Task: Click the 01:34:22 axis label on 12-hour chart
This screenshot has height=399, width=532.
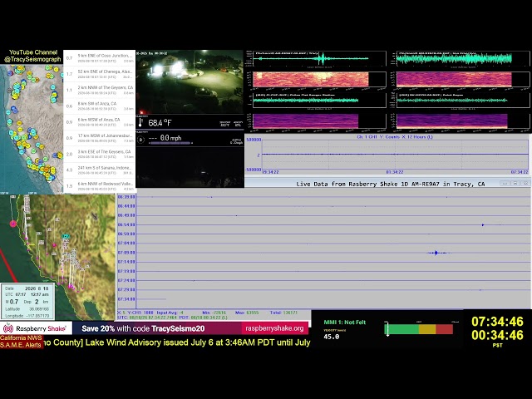Action: (x=395, y=172)
